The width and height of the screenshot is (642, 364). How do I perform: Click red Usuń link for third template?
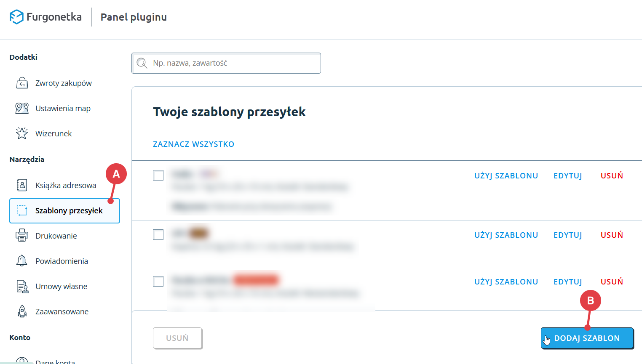pyautogui.click(x=612, y=282)
